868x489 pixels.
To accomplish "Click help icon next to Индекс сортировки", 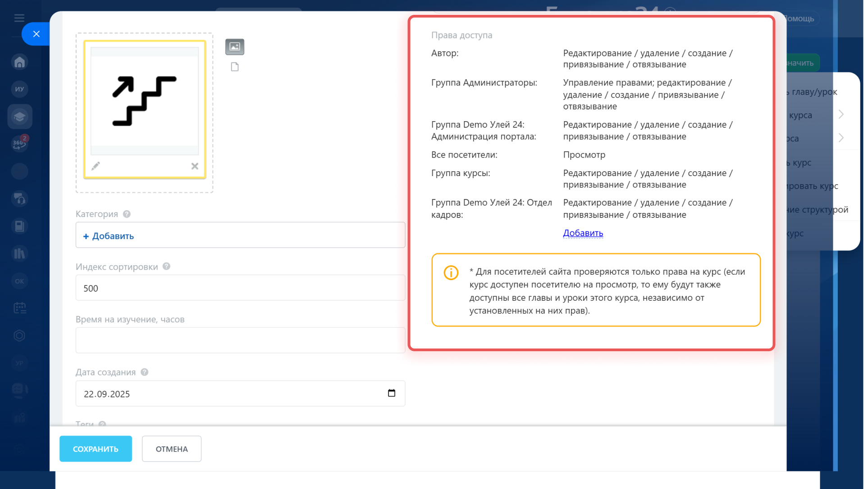I will (166, 266).
